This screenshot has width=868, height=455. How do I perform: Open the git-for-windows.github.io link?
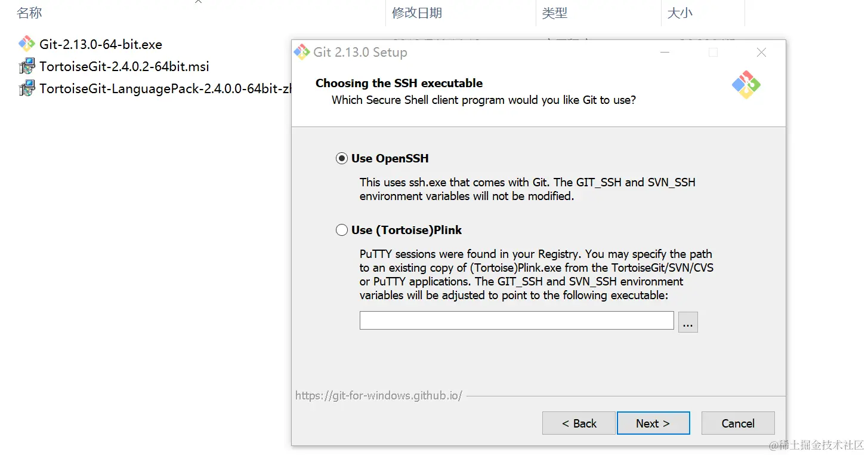point(378,395)
